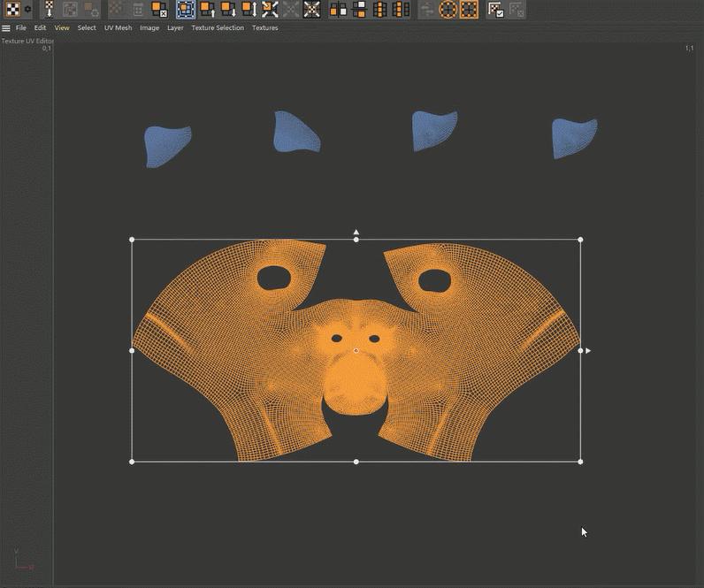The image size is (704, 588).
Task: Open the Textures menu
Action: point(265,27)
